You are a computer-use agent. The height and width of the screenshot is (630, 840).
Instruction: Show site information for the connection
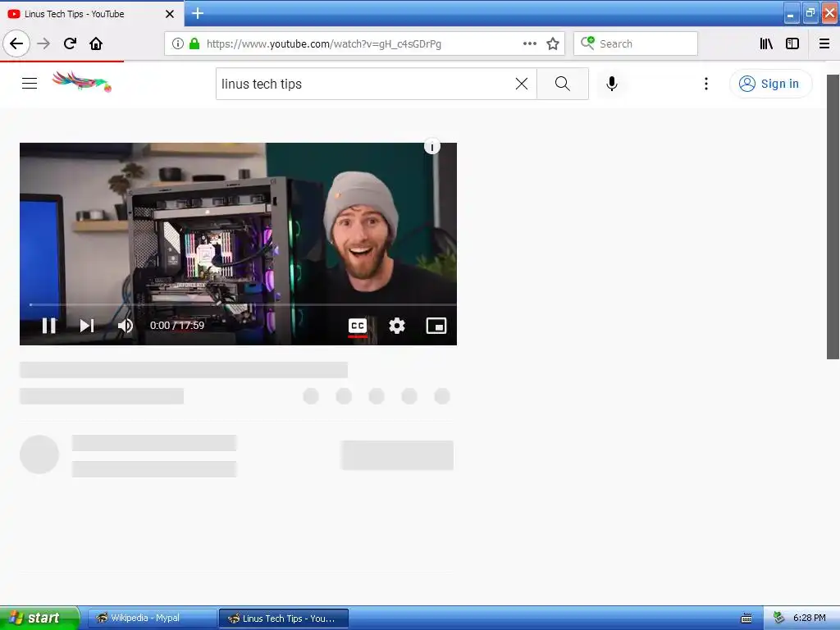(x=178, y=43)
